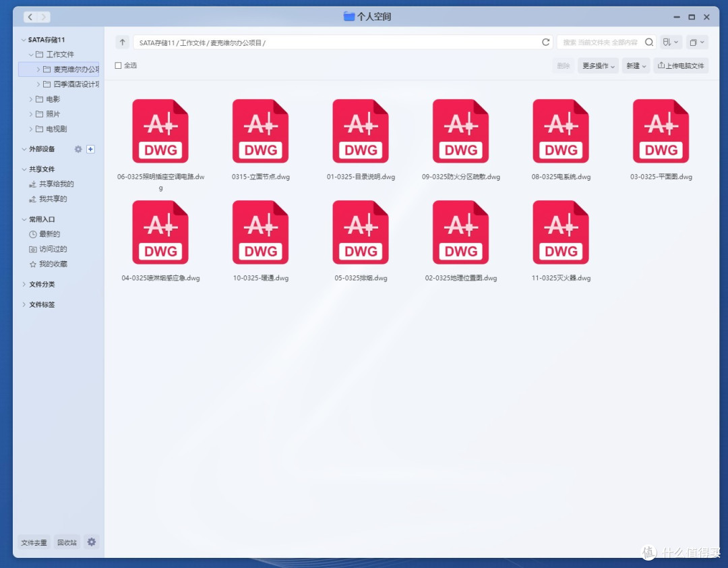This screenshot has width=728, height=568.
Task: Click the 上传电脑文件 button
Action: point(681,66)
